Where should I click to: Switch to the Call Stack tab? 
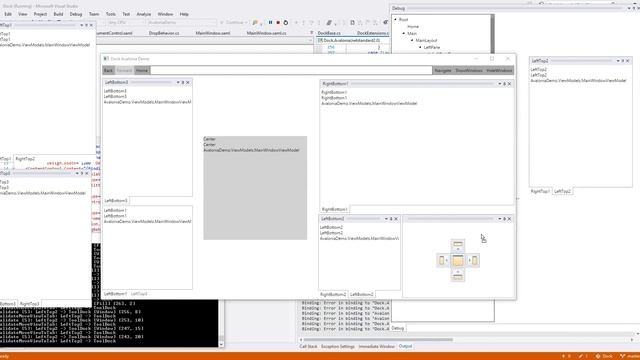[x=308, y=346]
